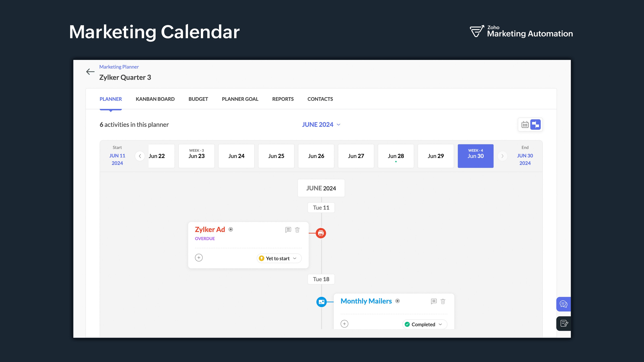Open comments on Zylker Ad card
This screenshot has height=362, width=644.
pyautogui.click(x=288, y=230)
